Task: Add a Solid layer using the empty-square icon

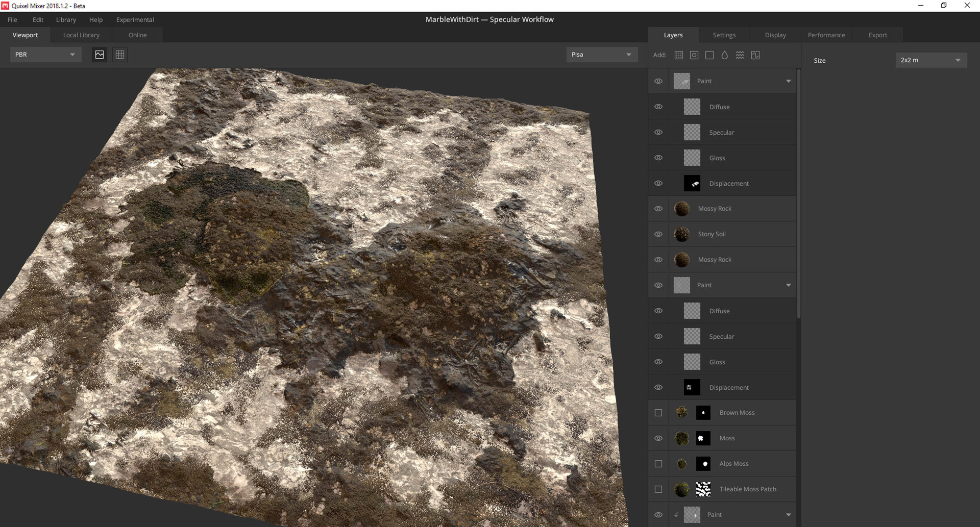Action: 709,55
